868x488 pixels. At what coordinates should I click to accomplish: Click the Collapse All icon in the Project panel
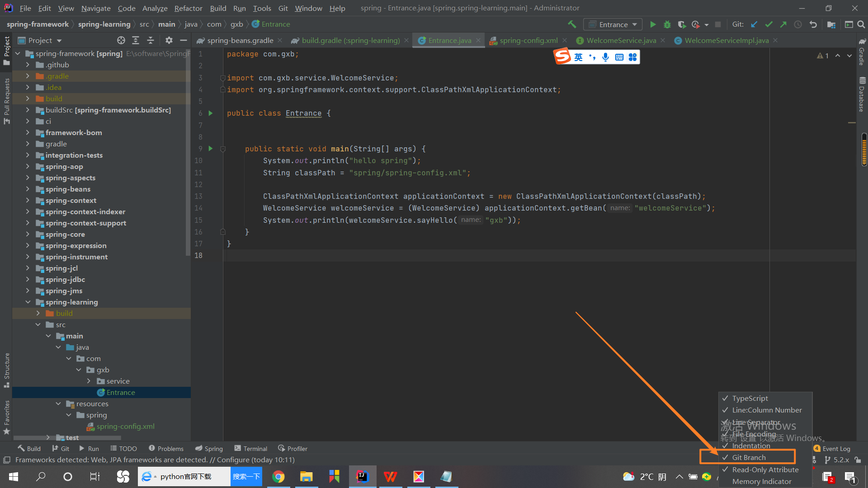(x=151, y=41)
